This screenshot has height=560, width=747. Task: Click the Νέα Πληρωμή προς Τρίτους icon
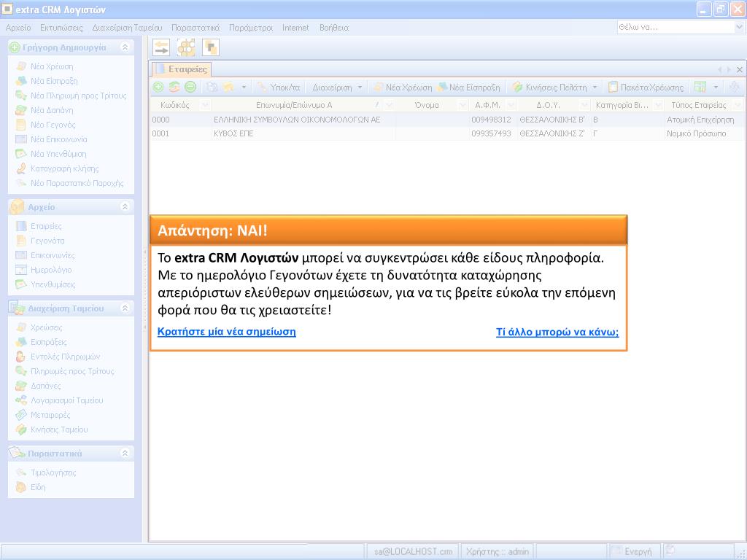tap(21, 96)
